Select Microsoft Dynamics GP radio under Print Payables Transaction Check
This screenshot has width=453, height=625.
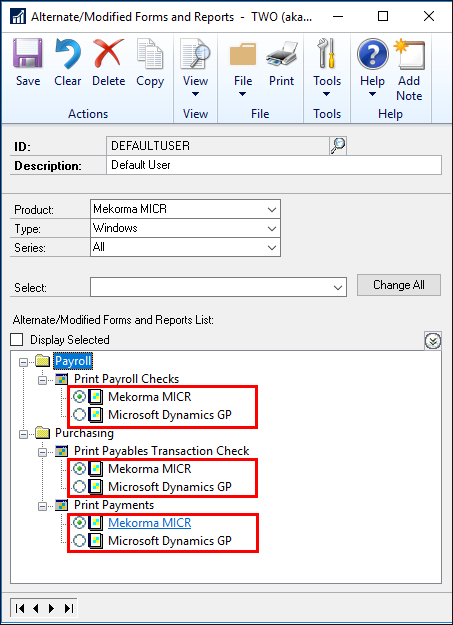80,487
